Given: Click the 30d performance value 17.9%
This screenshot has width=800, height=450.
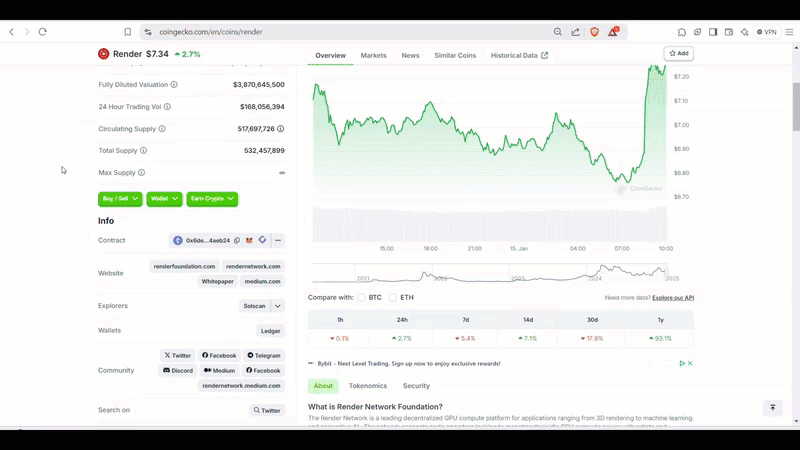Looking at the screenshot, I should [592, 338].
